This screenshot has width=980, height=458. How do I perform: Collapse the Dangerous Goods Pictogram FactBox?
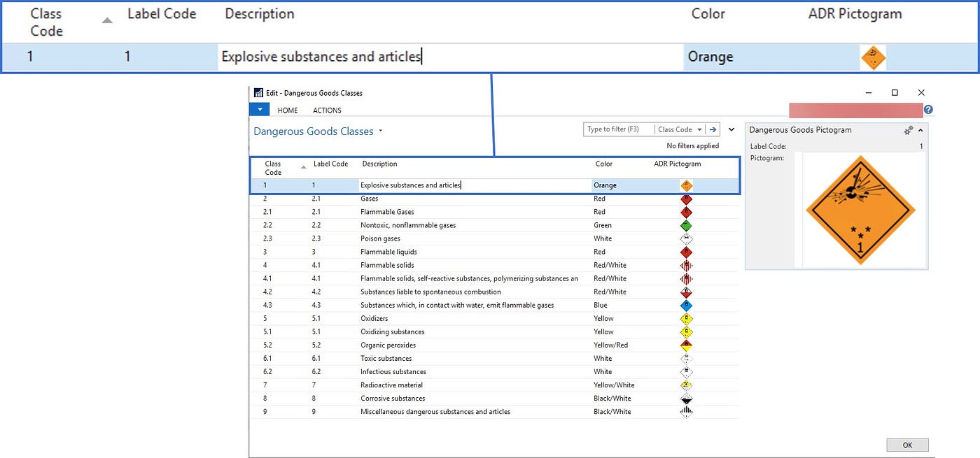pos(920,130)
